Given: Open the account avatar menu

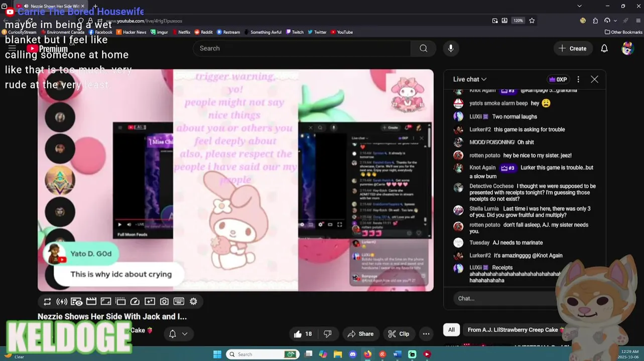Looking at the screenshot, I should (x=627, y=48).
